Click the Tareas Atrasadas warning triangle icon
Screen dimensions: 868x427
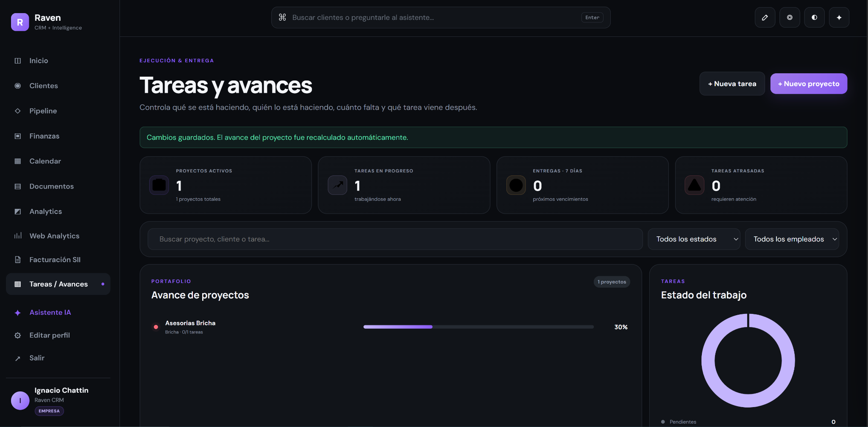coord(695,185)
